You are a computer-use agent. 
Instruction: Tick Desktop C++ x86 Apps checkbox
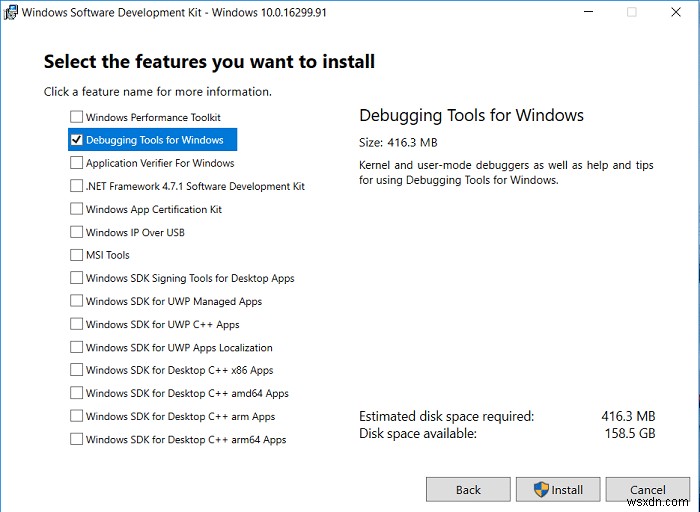point(77,370)
